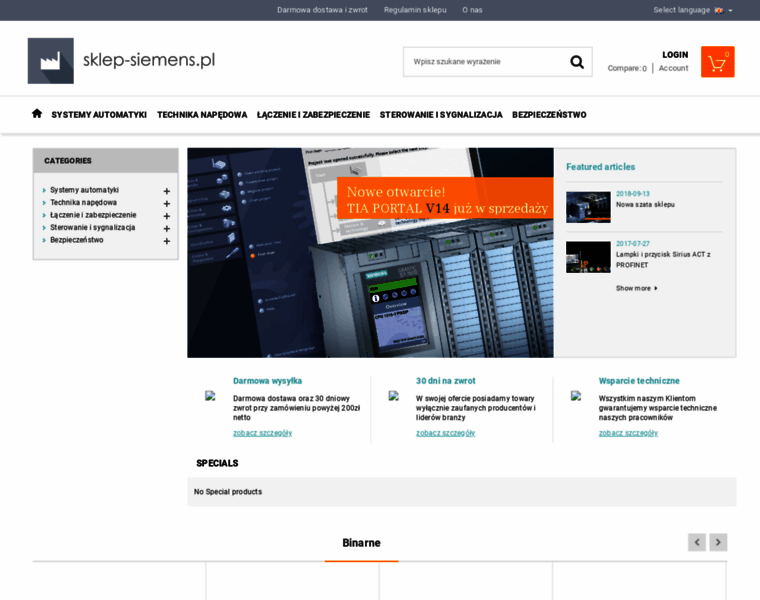
Task: Click the TIA PORTAL V14 banner
Action: (x=370, y=253)
